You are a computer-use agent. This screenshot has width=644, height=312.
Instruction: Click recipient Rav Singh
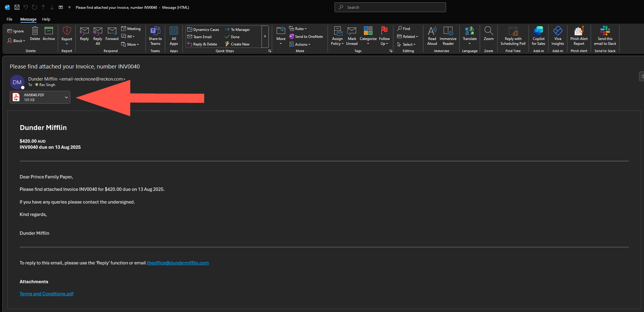click(x=47, y=85)
